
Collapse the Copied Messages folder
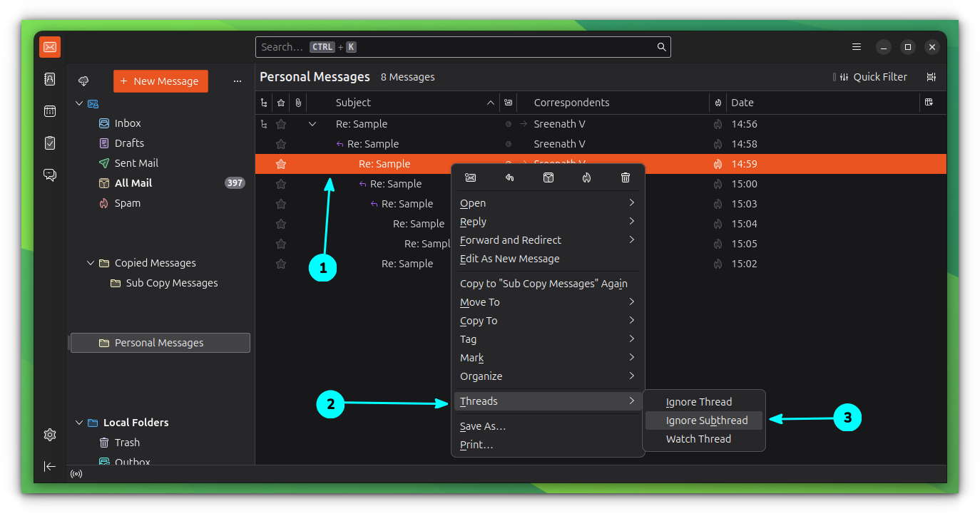(x=91, y=263)
